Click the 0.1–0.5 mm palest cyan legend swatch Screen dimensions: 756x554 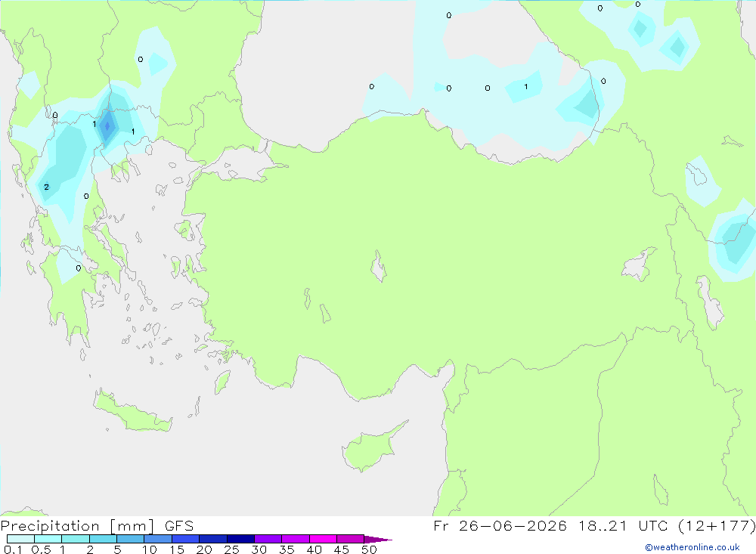pos(20,539)
